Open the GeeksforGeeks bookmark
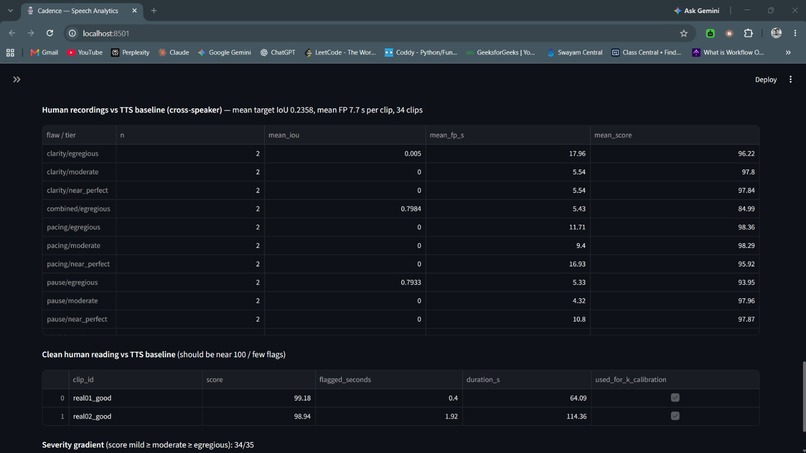 500,52
